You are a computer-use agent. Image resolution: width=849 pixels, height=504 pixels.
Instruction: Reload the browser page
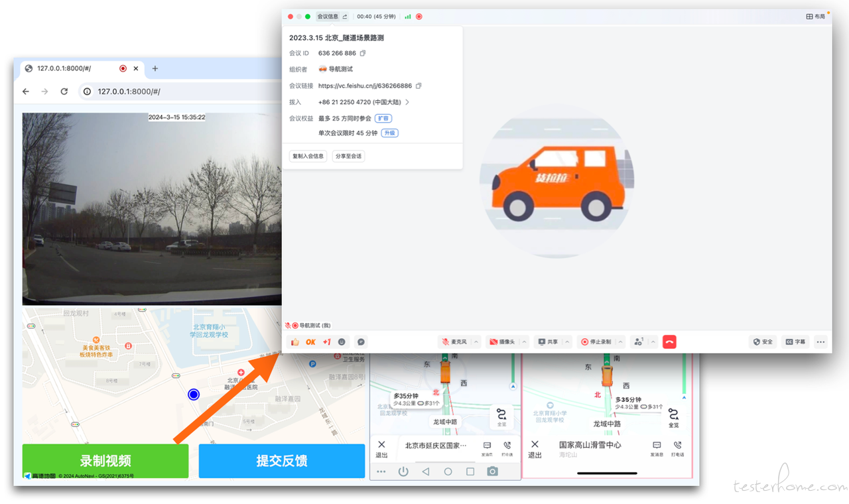point(64,92)
